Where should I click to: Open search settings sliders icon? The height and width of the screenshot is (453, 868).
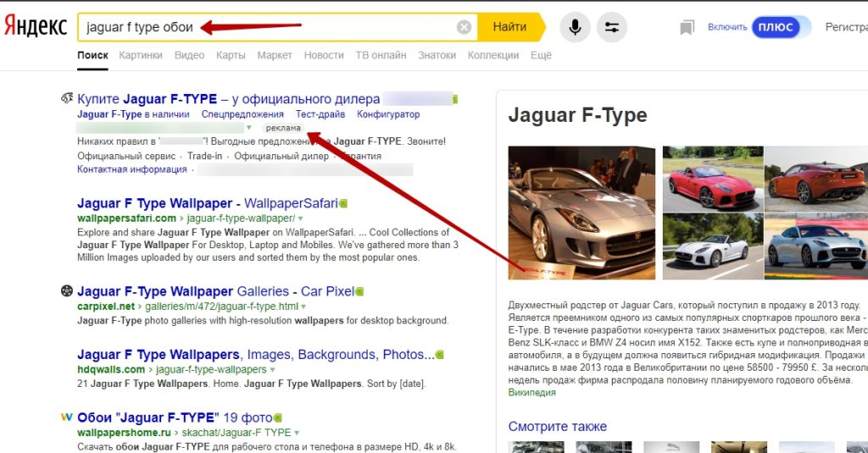(x=612, y=27)
